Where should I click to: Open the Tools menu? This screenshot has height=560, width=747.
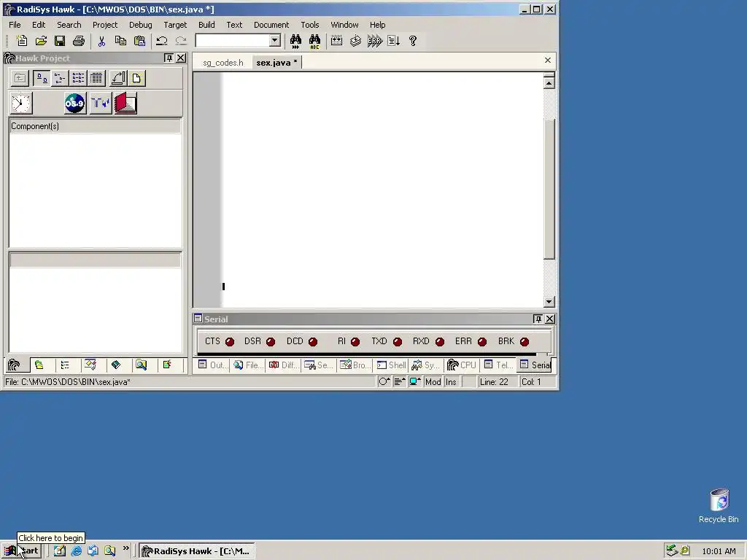[309, 25]
